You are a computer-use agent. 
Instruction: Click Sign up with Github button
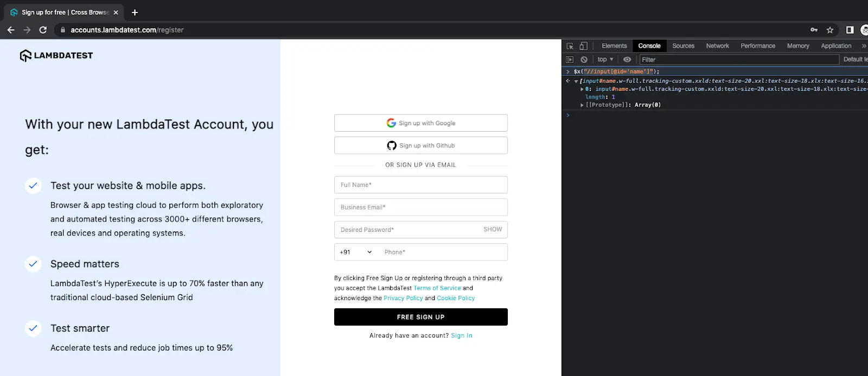point(421,145)
